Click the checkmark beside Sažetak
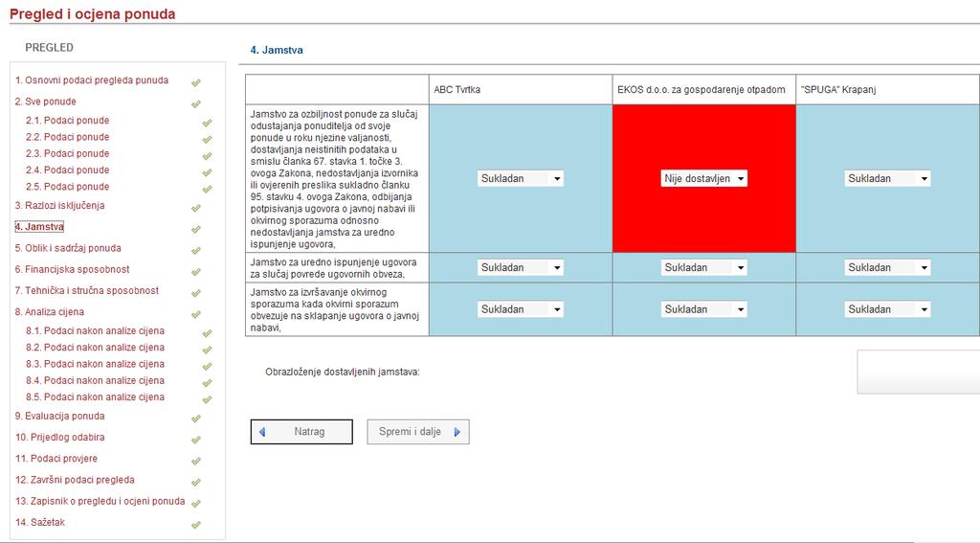This screenshot has width=980, height=543. [196, 525]
